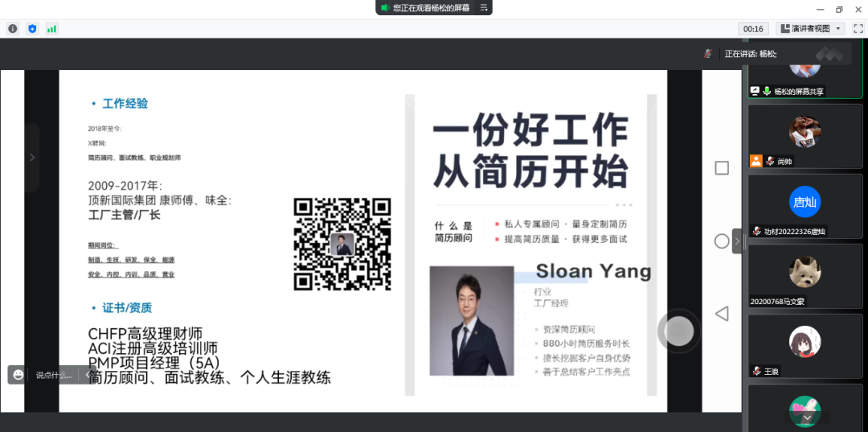Open the screen sharing banner menu icon
This screenshot has height=432, width=868.
[x=484, y=7]
